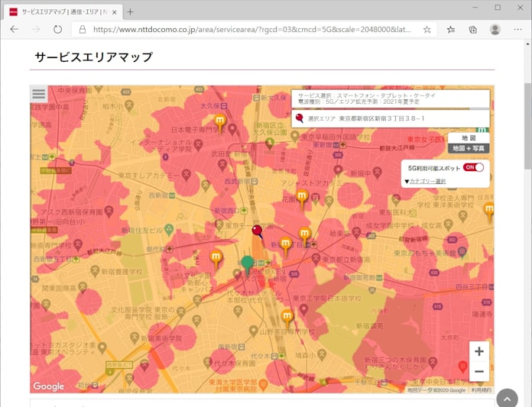Zoom in the map with plus button
Viewport: 532px width, 407px height.
478,351
